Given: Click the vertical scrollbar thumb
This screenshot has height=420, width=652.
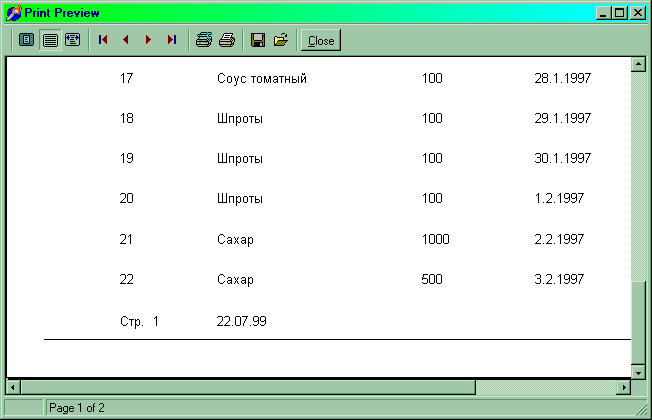Looking at the screenshot, I should (637, 322).
